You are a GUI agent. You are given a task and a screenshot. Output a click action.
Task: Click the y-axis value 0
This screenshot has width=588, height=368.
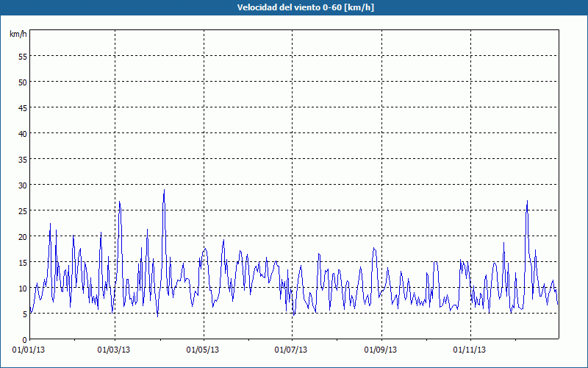pyautogui.click(x=25, y=340)
